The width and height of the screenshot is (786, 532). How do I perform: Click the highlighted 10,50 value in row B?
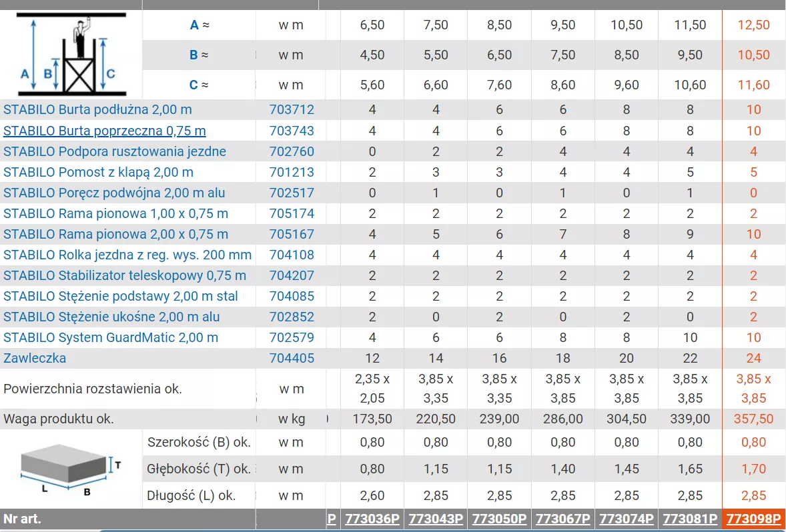click(754, 55)
